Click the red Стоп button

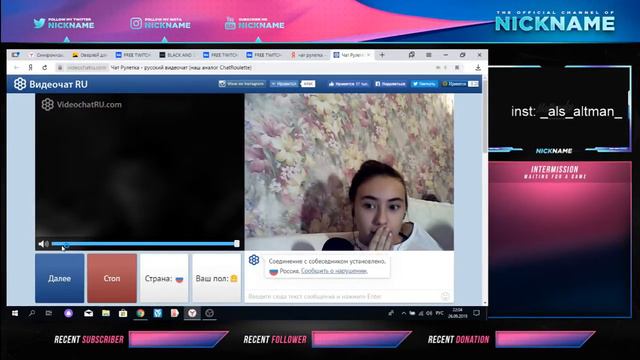tap(112, 278)
